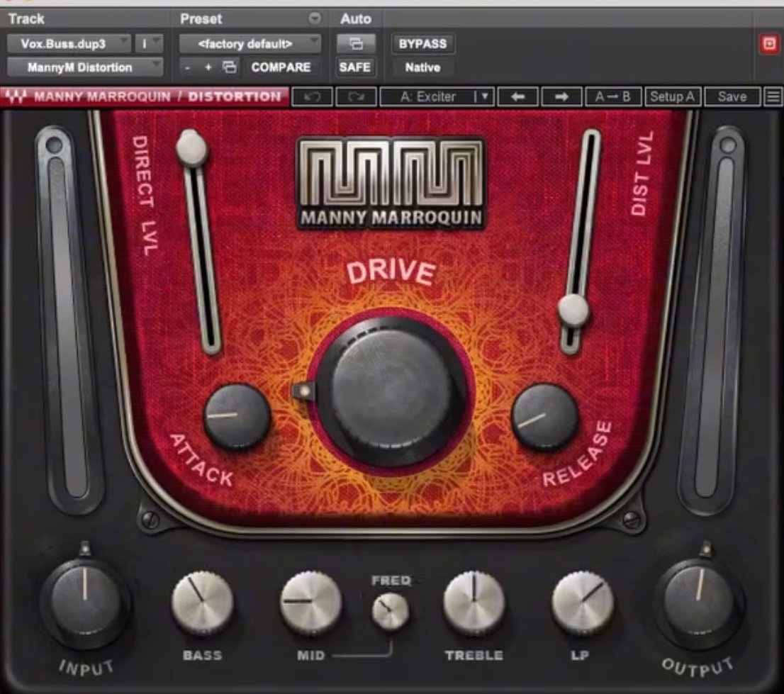Load previous preset with left arrow

pos(518,96)
